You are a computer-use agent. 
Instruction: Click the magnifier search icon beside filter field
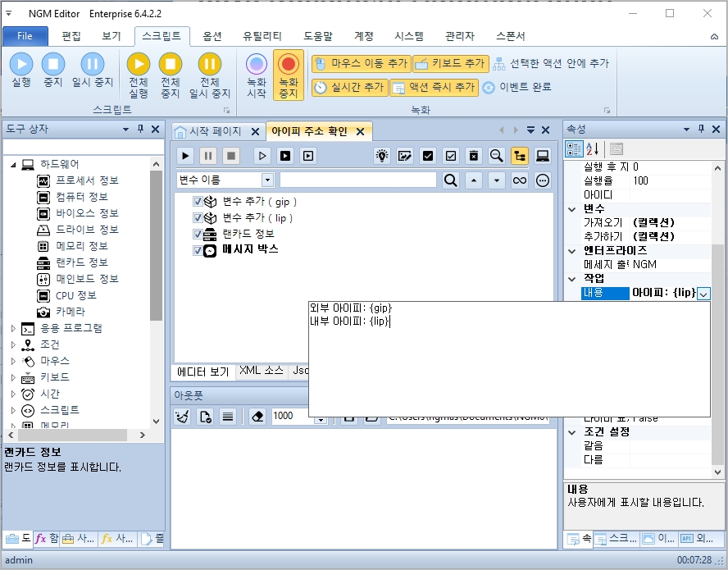point(450,180)
